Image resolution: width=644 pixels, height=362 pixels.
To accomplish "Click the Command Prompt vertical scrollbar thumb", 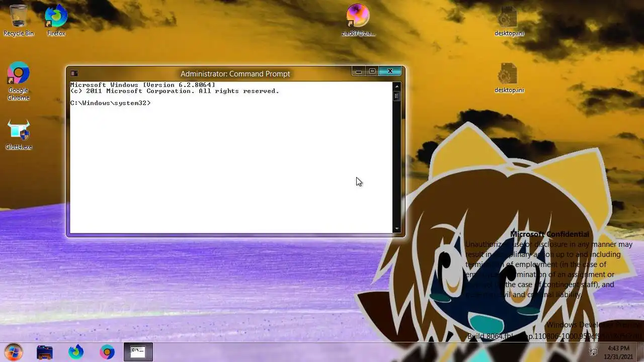I will [397, 96].
